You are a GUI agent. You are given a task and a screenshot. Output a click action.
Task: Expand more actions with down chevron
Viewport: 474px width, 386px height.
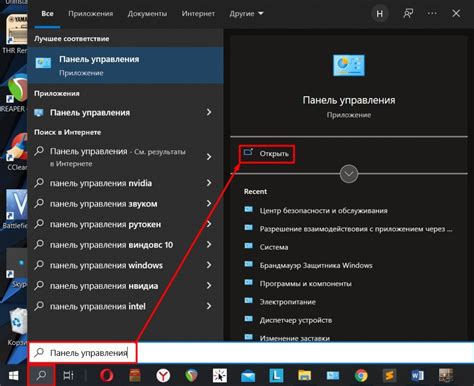coord(349,174)
